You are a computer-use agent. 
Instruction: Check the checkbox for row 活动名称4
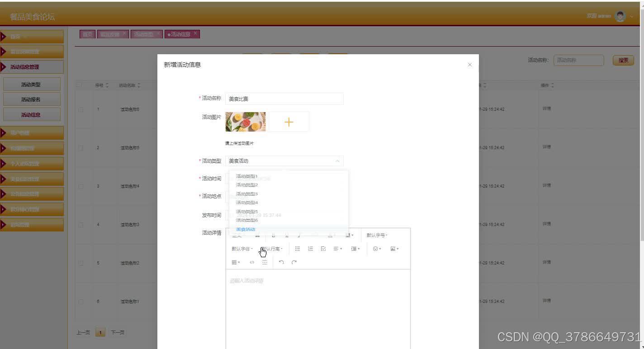[81, 186]
